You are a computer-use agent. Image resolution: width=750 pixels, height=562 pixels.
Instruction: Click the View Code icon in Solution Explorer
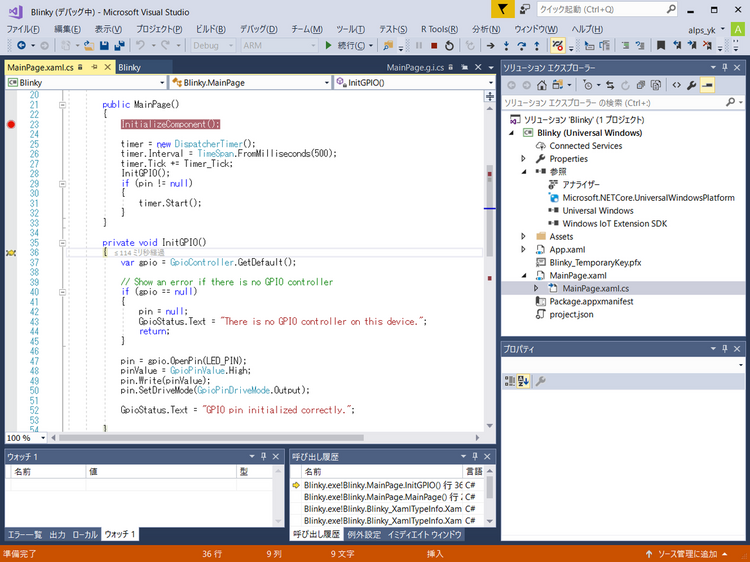coord(676,85)
